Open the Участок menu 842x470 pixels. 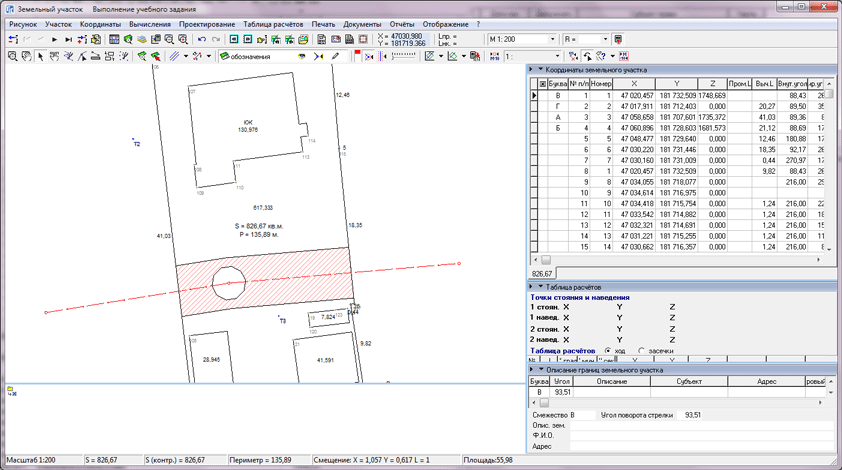59,24
